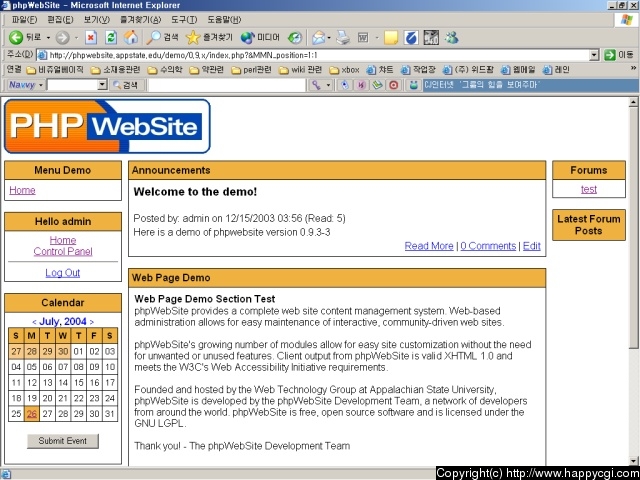Screen dimensions: 640x480
Task: Click the green book icon in Navvy toolbar
Action: 378,85
